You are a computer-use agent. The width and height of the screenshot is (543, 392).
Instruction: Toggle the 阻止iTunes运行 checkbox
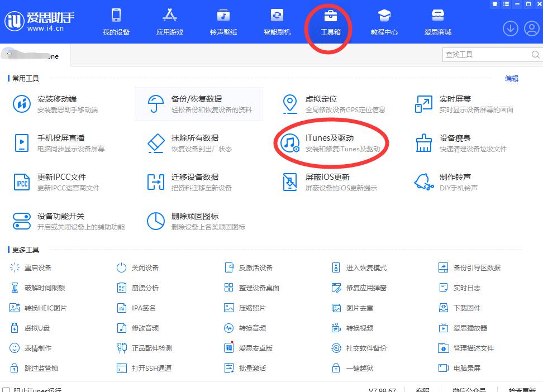pos(7,390)
